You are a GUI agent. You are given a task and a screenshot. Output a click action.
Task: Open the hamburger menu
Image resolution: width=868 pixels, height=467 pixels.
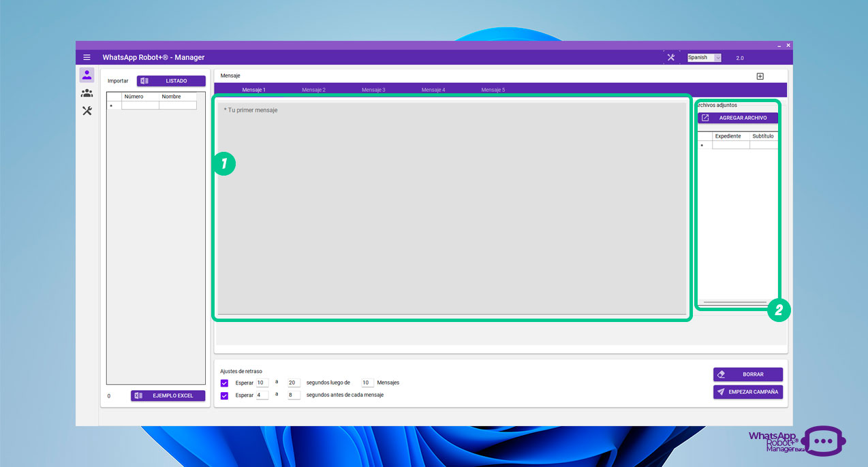point(87,57)
